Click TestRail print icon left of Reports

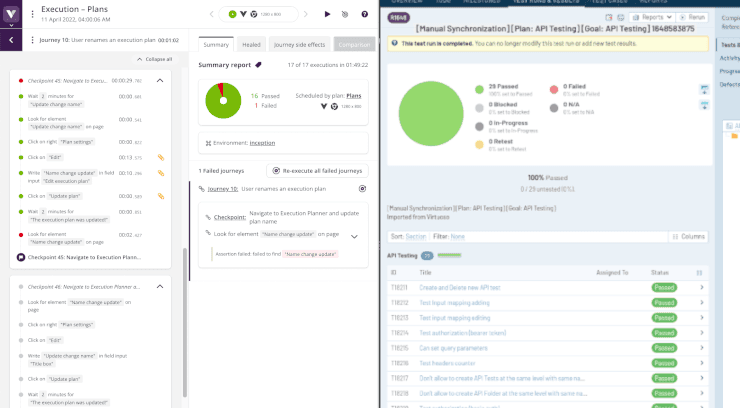coord(621,17)
